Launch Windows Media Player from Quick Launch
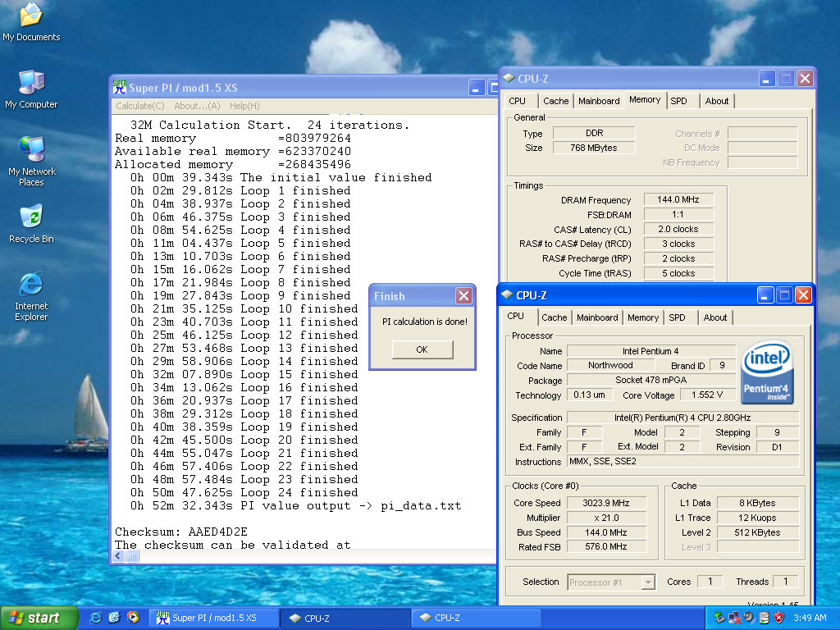Viewport: 840px width, 630px height. coord(133,618)
